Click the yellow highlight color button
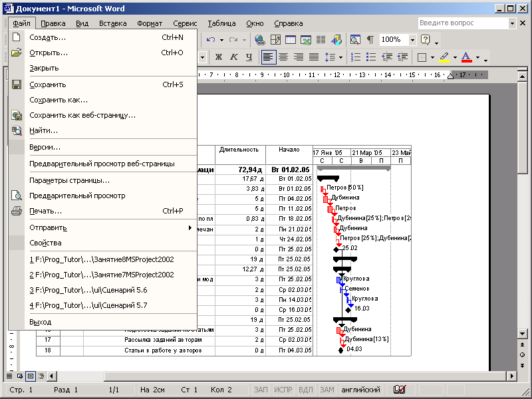The image size is (532, 399). 444,57
